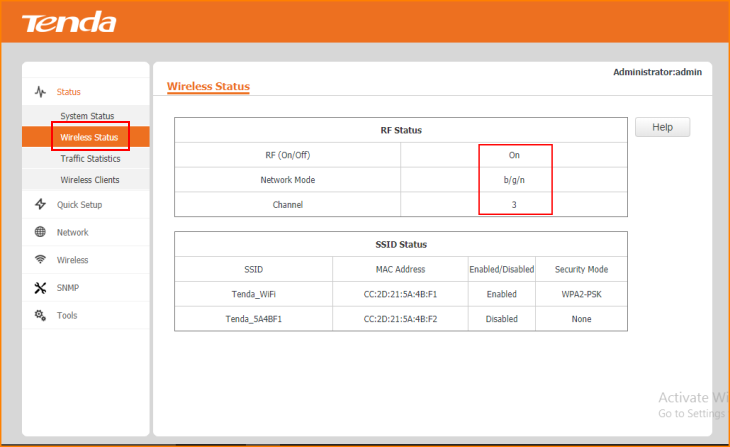730x447 pixels.
Task: Expand the Tools menu label
Action: (67, 315)
